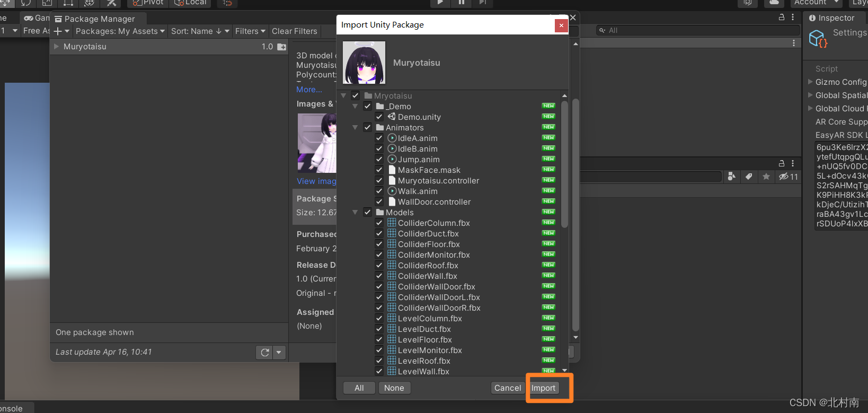Click the Cancel button
868x413 pixels.
pos(508,388)
